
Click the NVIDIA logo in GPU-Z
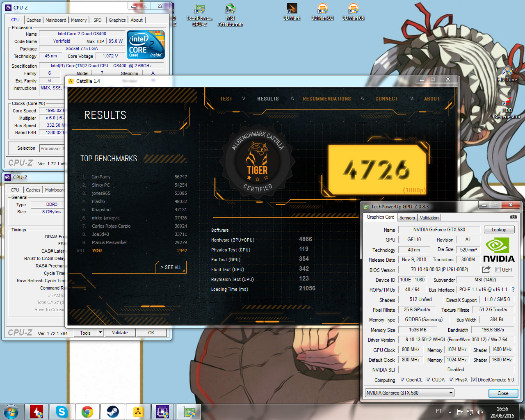click(x=499, y=250)
